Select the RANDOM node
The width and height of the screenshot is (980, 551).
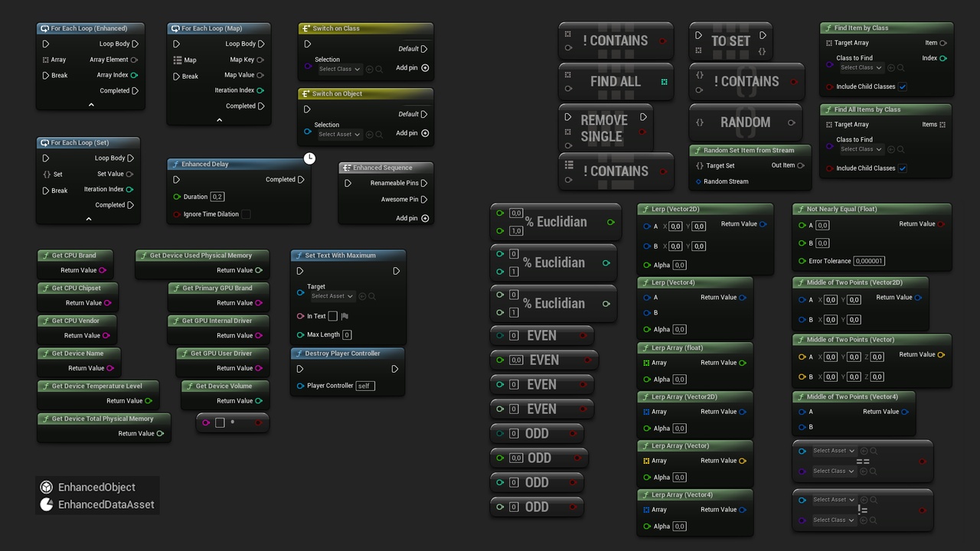point(745,122)
